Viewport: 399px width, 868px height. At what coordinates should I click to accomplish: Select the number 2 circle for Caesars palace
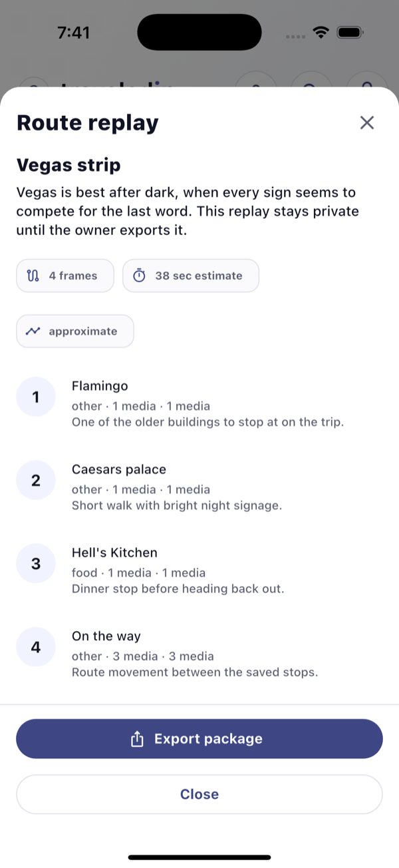(35, 481)
